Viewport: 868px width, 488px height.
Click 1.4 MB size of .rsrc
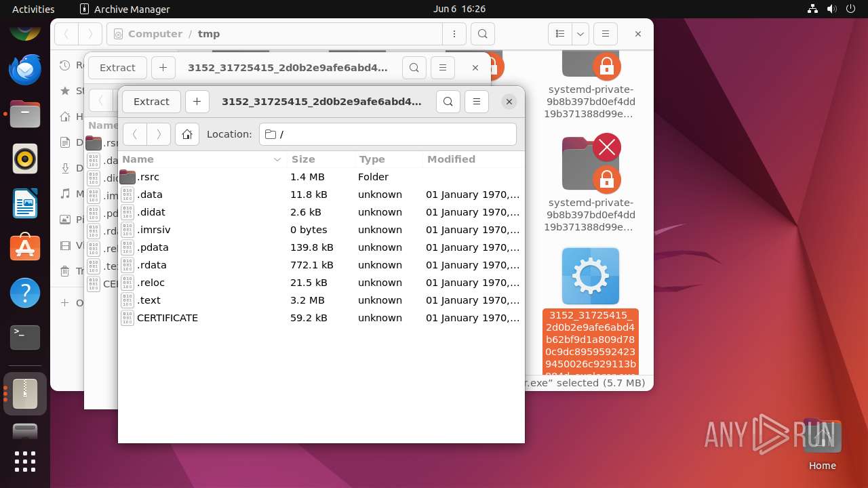click(307, 177)
